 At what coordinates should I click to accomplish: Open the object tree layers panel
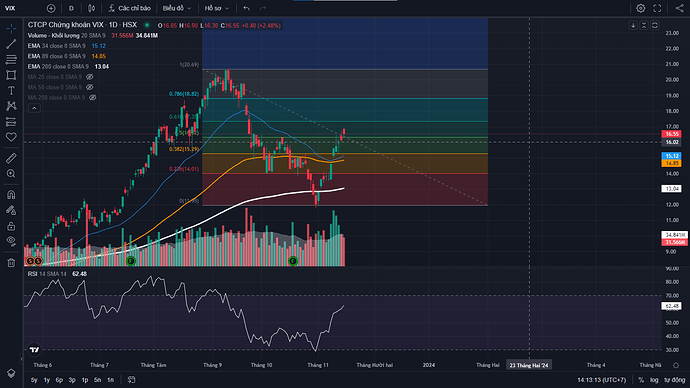(x=11, y=373)
